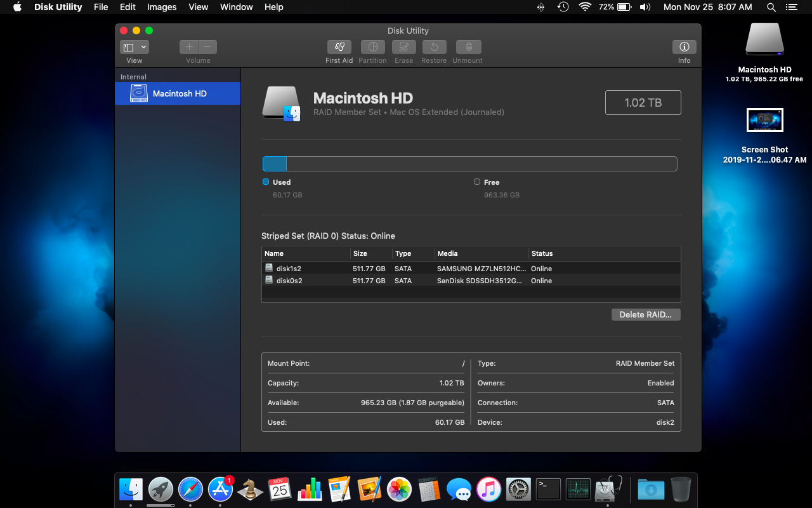Sort by the Name column header
Viewport: 812px width, 508px height.
pos(306,253)
